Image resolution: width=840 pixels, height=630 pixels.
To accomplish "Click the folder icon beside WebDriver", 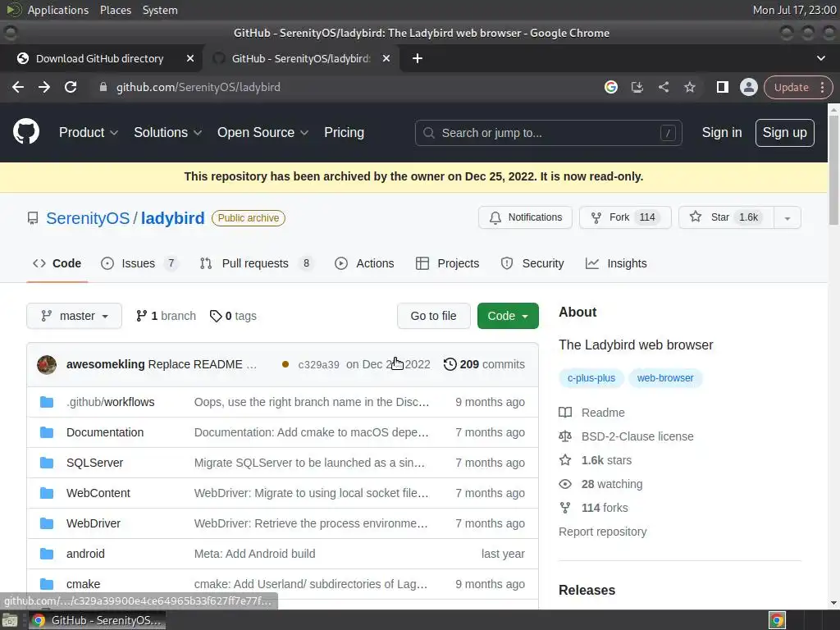I will (x=47, y=523).
